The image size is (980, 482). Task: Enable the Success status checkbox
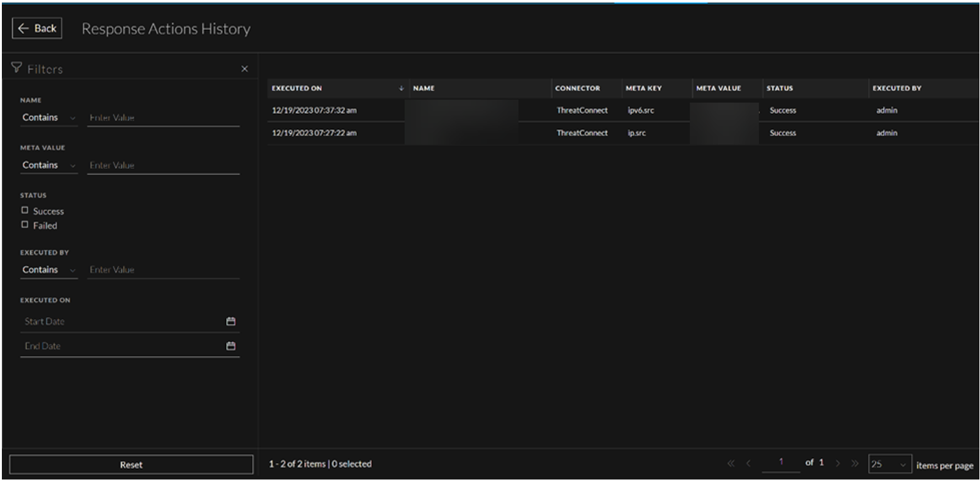pos(25,211)
